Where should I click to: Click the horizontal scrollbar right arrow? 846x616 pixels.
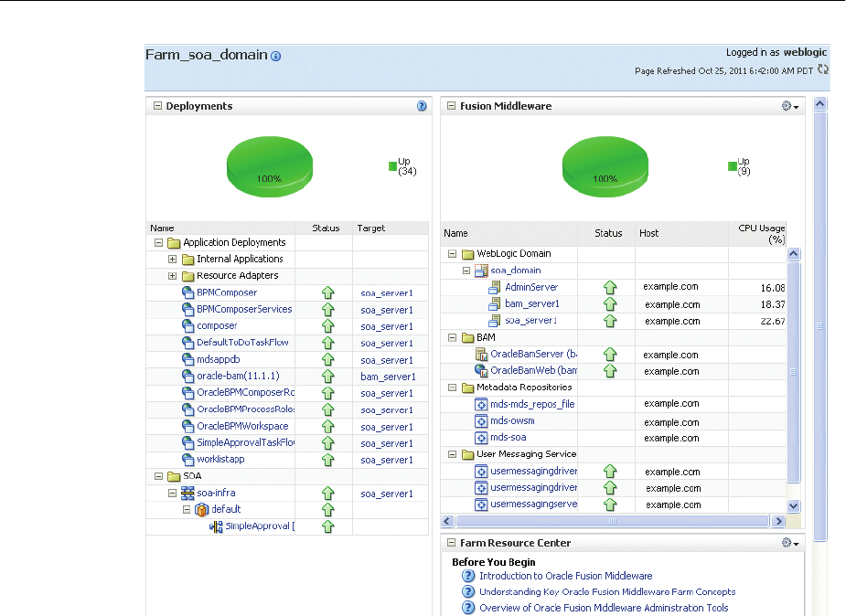click(x=778, y=521)
